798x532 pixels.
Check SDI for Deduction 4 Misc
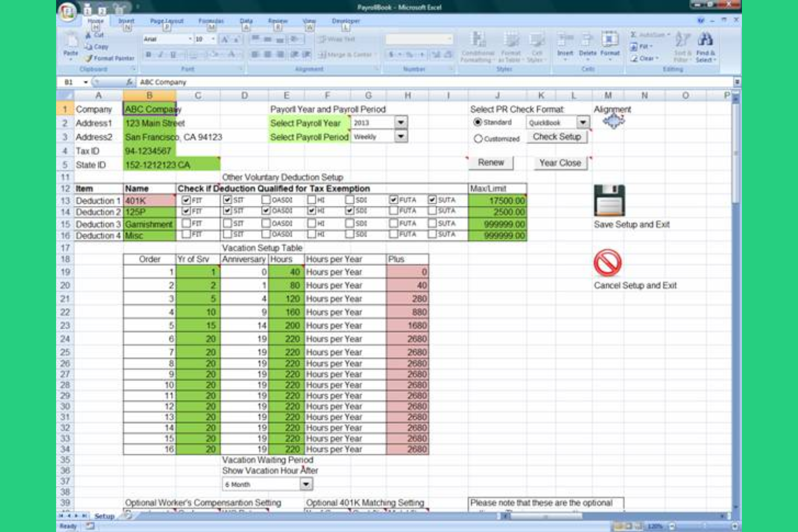pyautogui.click(x=349, y=234)
